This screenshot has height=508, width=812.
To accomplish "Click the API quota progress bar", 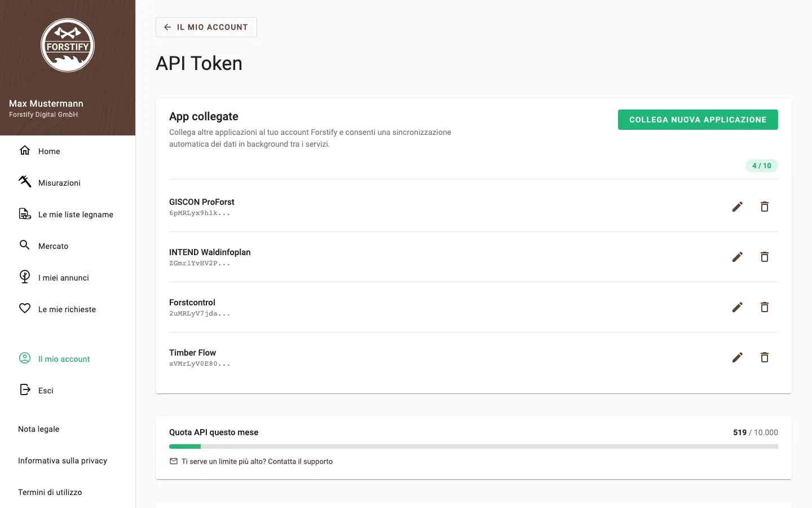I will (474, 446).
